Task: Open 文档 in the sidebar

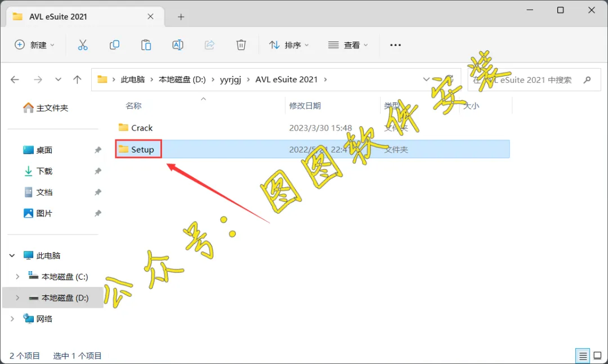Action: tap(38, 192)
